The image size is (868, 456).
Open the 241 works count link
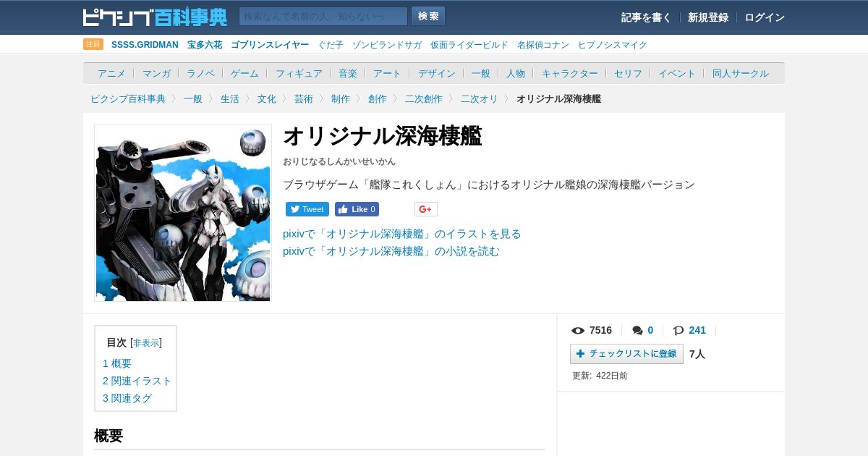[x=697, y=330]
